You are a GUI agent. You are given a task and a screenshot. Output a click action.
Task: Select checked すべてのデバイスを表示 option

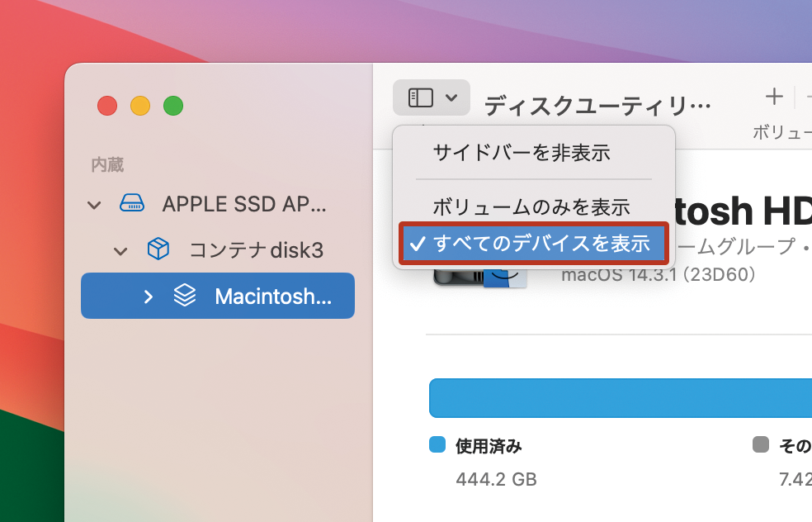point(534,243)
